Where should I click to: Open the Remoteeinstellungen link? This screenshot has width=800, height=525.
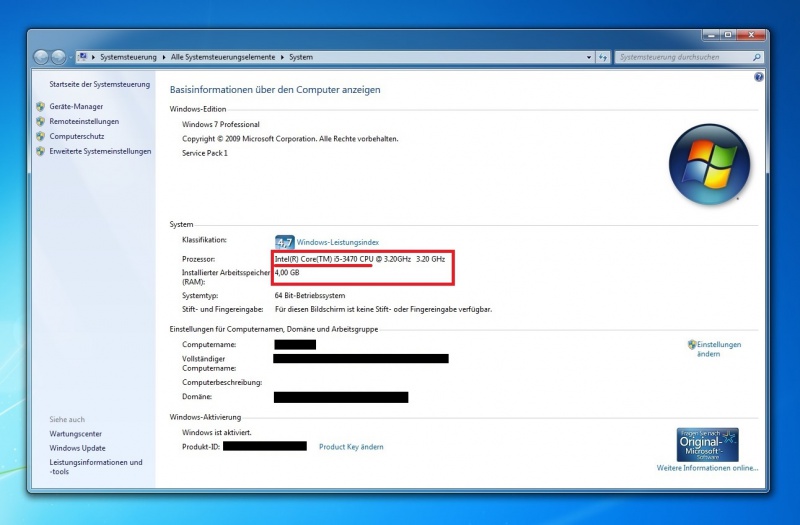pos(84,121)
